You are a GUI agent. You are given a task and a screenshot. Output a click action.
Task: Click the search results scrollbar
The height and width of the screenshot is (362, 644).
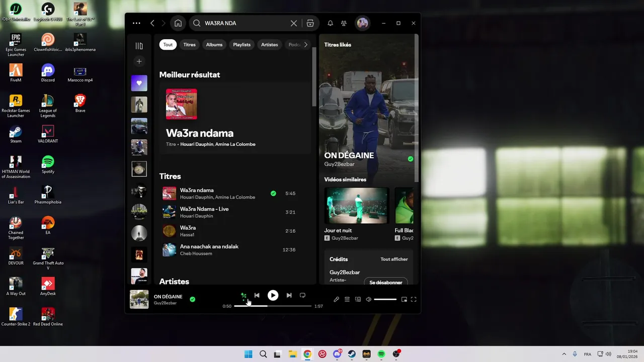[314, 77]
